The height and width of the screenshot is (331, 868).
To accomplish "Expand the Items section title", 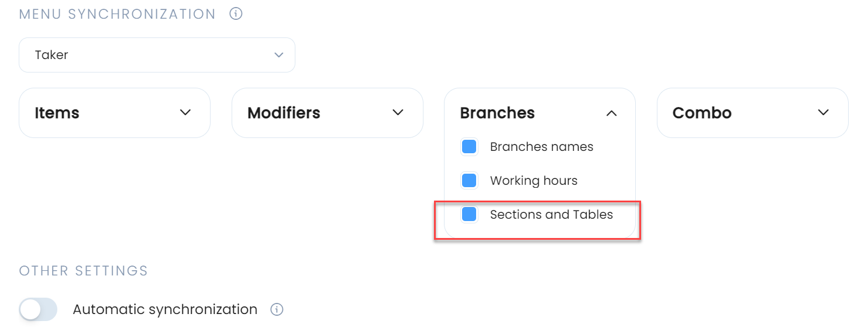I will [x=57, y=113].
